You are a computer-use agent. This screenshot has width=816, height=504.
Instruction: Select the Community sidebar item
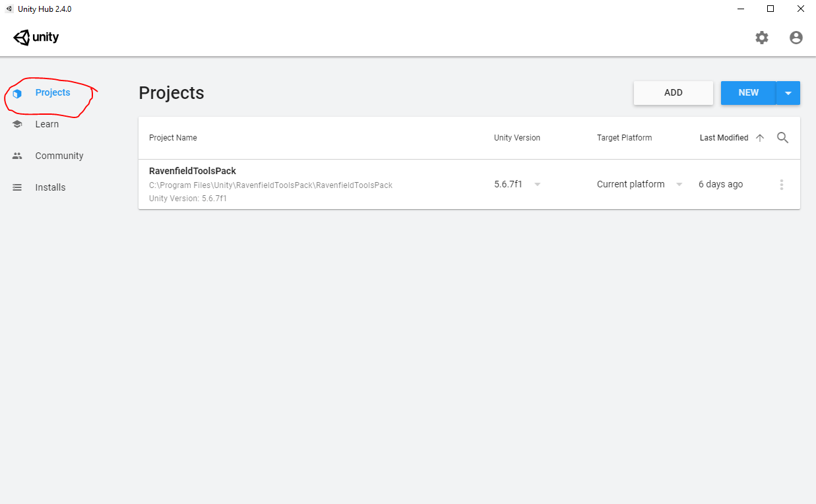[x=59, y=156]
